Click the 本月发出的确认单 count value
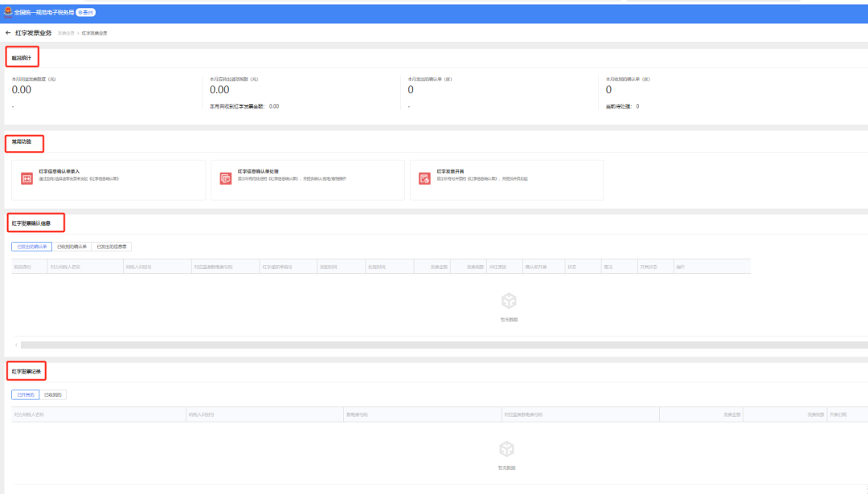The image size is (868, 494). pos(411,90)
